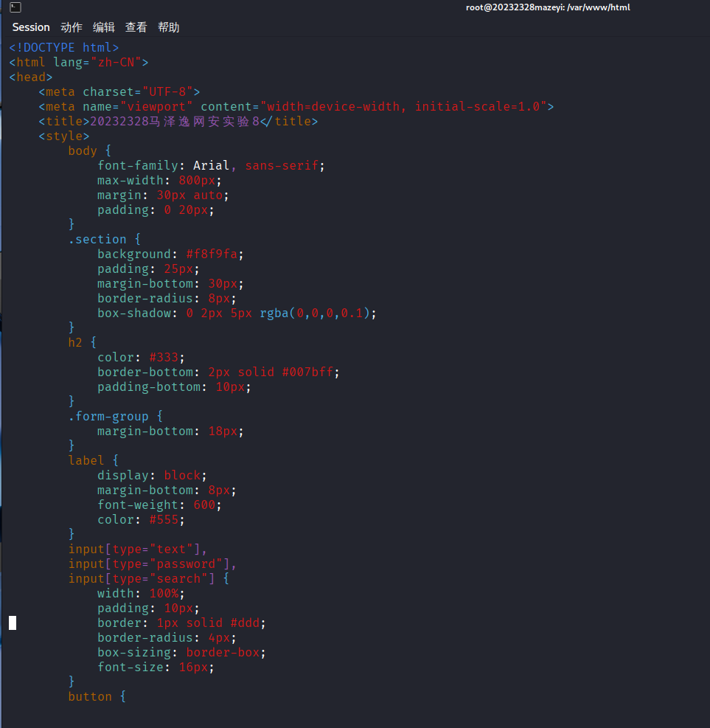
Task: Click the box-shadow rgba value
Action: pyautogui.click(x=315, y=313)
